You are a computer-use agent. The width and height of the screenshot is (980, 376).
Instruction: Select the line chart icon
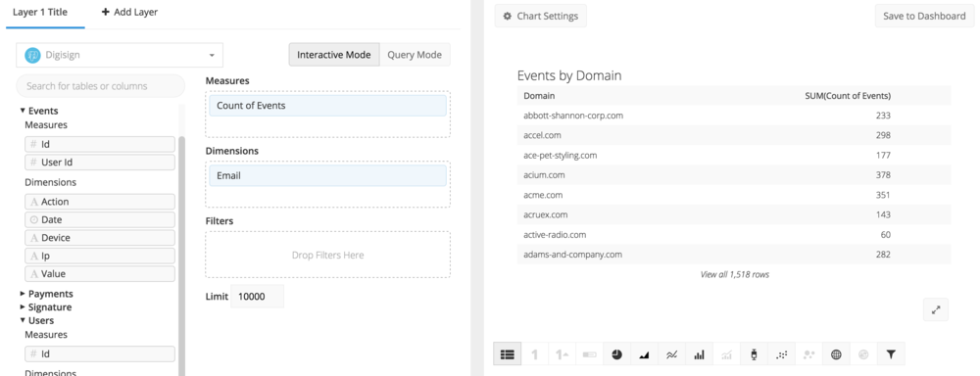pyautogui.click(x=672, y=354)
